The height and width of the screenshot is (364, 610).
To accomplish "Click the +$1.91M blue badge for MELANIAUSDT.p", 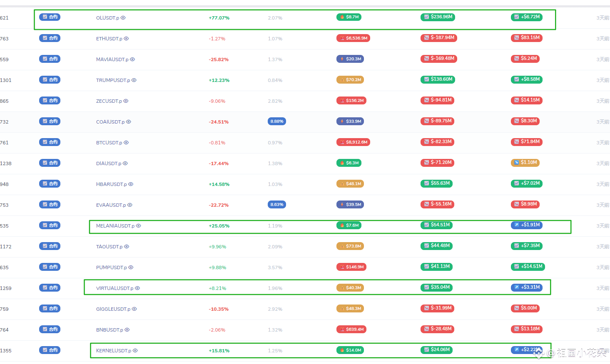I will pos(527,225).
